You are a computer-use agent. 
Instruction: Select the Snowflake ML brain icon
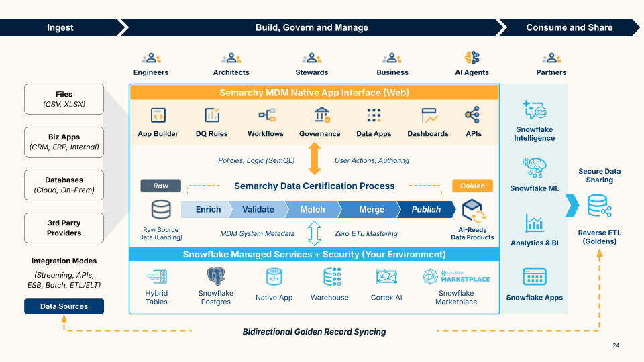click(535, 168)
